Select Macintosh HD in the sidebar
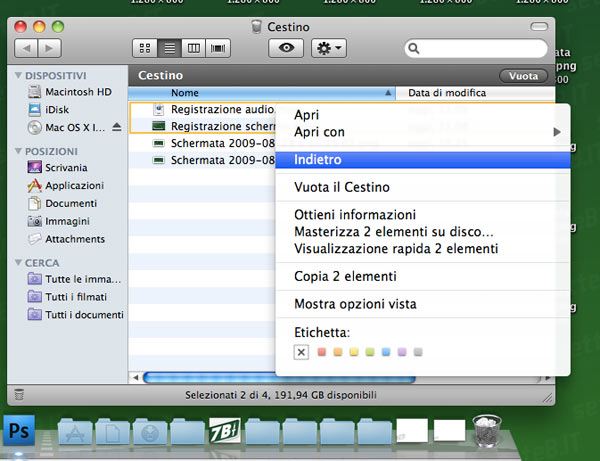 (x=70, y=92)
